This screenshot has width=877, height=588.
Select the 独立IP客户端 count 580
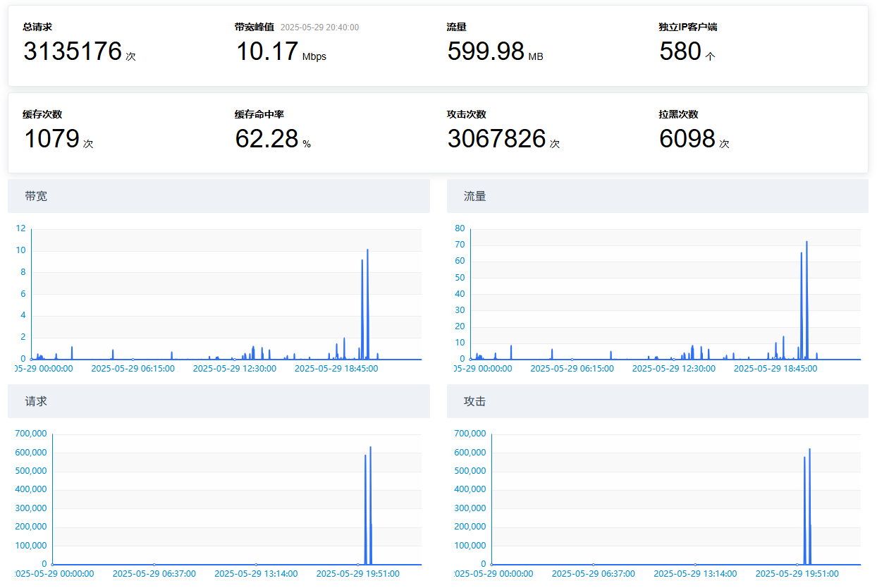point(680,51)
